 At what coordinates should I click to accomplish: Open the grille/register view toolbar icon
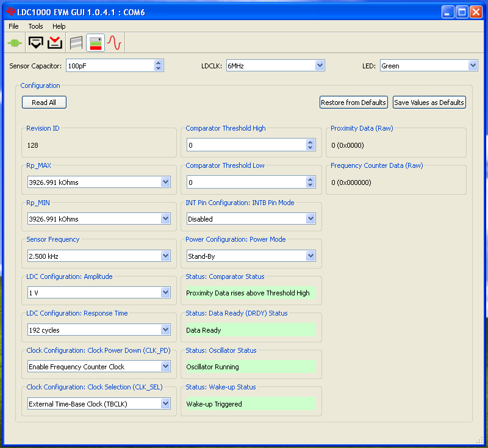(x=76, y=43)
